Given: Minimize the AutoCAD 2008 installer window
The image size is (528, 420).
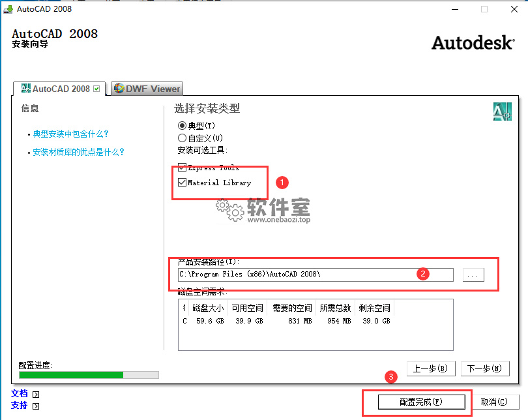Looking at the screenshot, I should pyautogui.click(x=455, y=9).
